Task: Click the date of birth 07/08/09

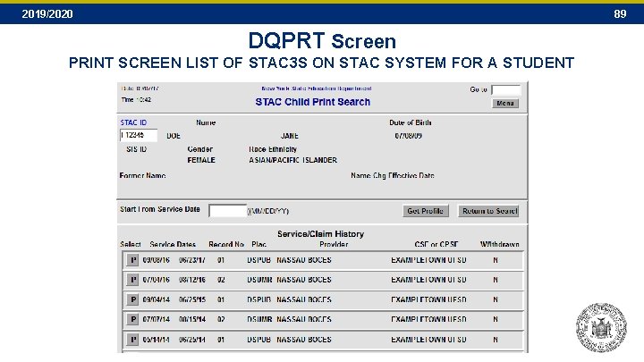Action: pos(408,136)
